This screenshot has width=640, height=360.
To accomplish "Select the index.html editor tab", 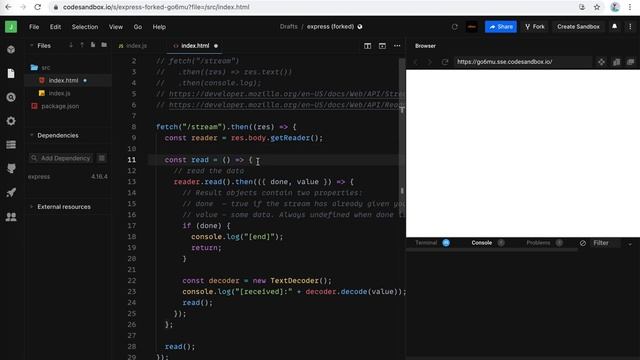I will coord(195,46).
